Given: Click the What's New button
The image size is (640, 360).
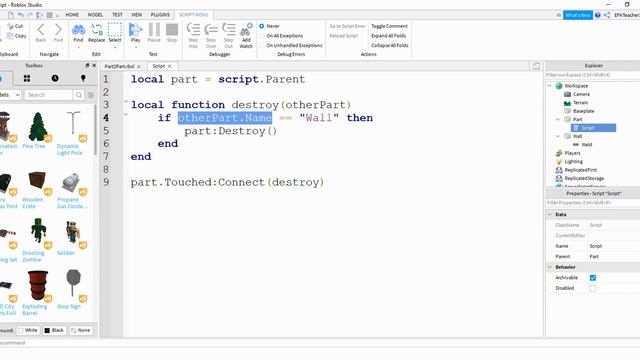Looking at the screenshot, I should [578, 15].
